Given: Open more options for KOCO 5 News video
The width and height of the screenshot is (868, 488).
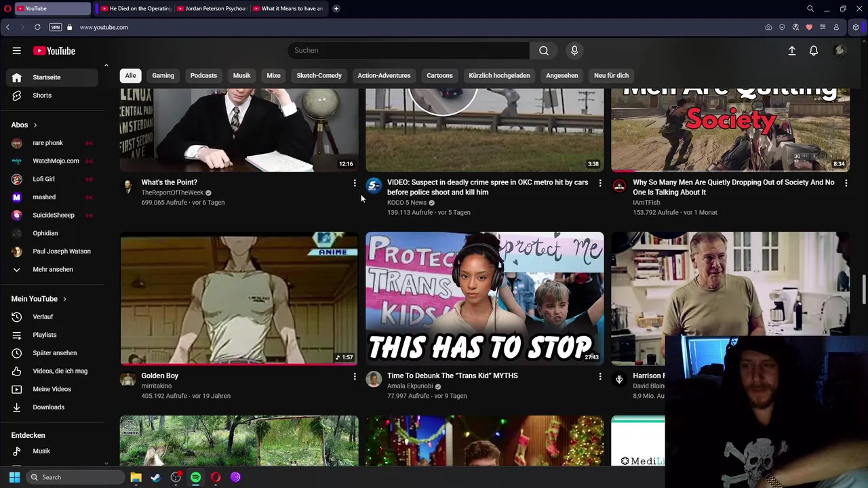Looking at the screenshot, I should pos(600,183).
